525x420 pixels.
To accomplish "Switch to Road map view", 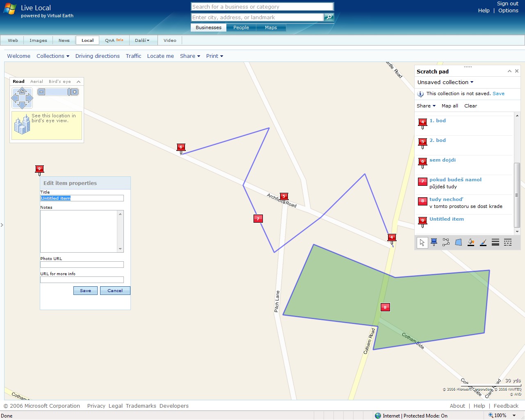I will click(x=18, y=82).
